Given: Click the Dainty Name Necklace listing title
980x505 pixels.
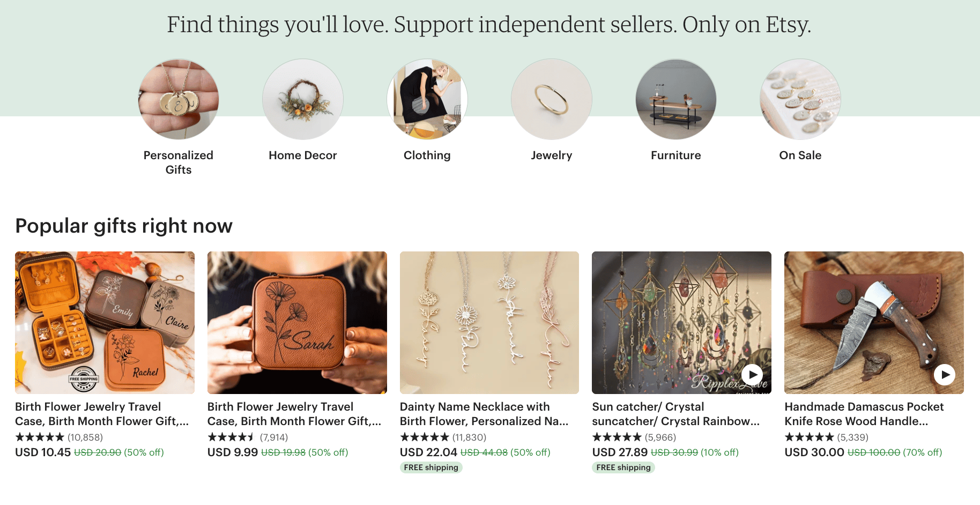Looking at the screenshot, I should click(484, 413).
